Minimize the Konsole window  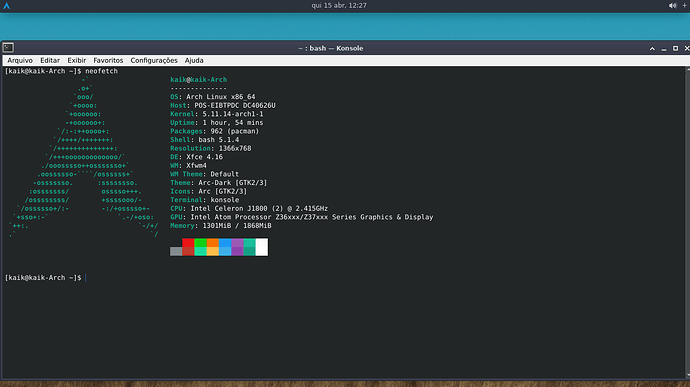664,49
